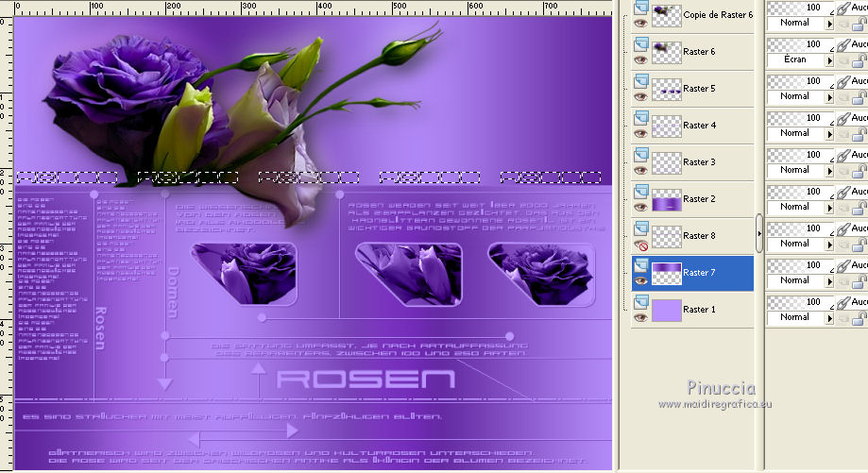The height and width of the screenshot is (473, 868).
Task: Click the raster layer type icon for Raster 8
Action: click(641, 228)
